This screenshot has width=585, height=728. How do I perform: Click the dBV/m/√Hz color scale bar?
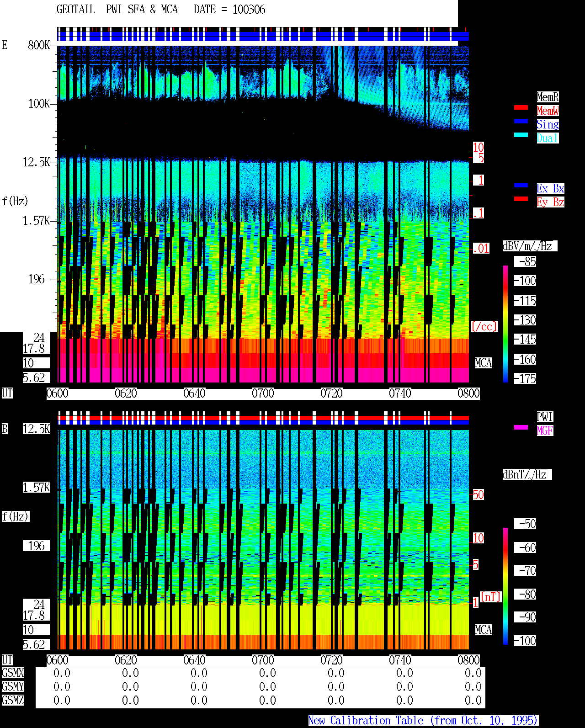click(505, 324)
